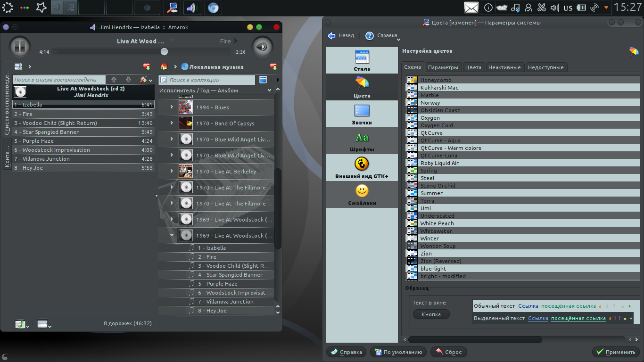Open Chromium from the taskbar

point(213,8)
